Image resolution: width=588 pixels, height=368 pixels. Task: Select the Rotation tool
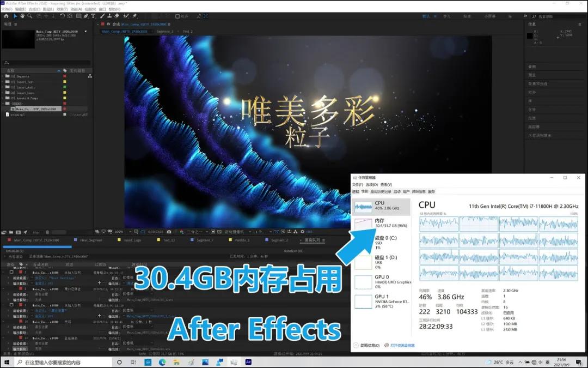(x=62, y=17)
